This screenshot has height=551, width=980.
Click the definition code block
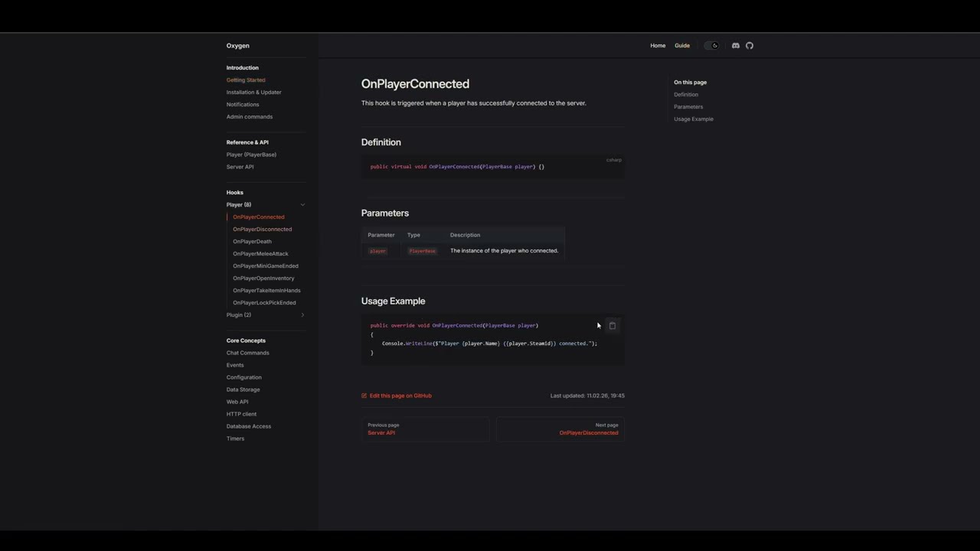tap(493, 167)
